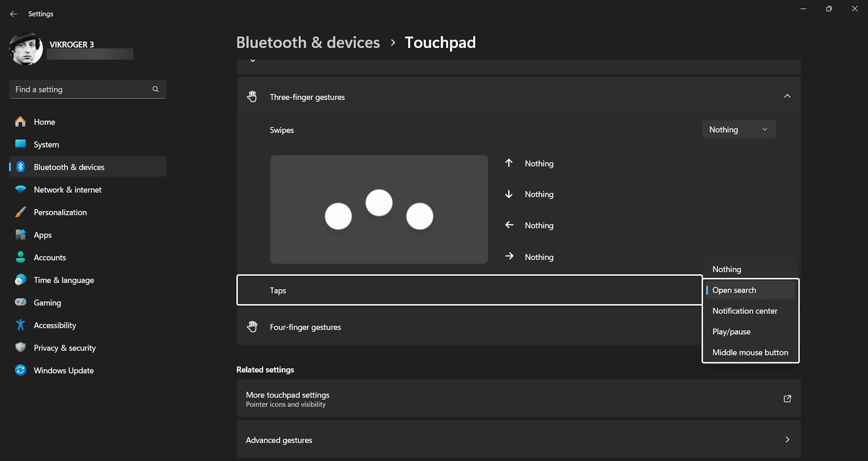
Task: Click the Network & internet wifi icon
Action: click(x=20, y=189)
